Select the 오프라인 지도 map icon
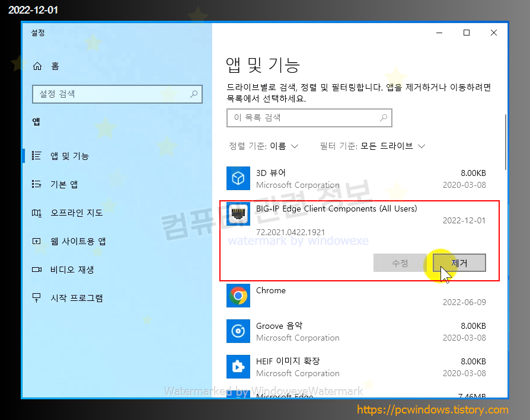The image size is (530, 420). (x=37, y=213)
